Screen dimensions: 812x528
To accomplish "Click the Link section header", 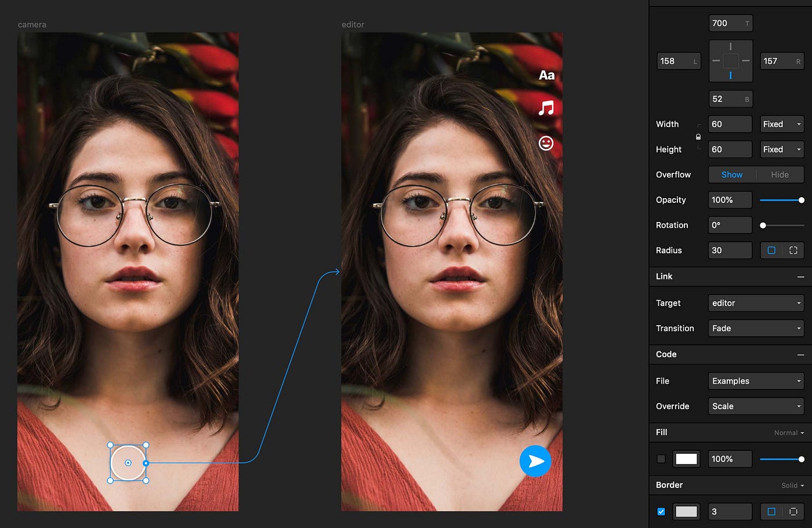I will (x=730, y=276).
